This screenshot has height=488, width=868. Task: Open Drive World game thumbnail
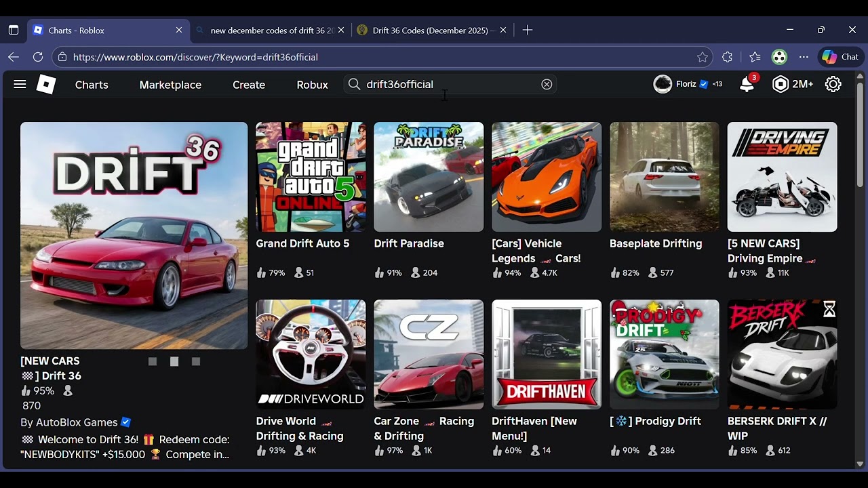311,354
